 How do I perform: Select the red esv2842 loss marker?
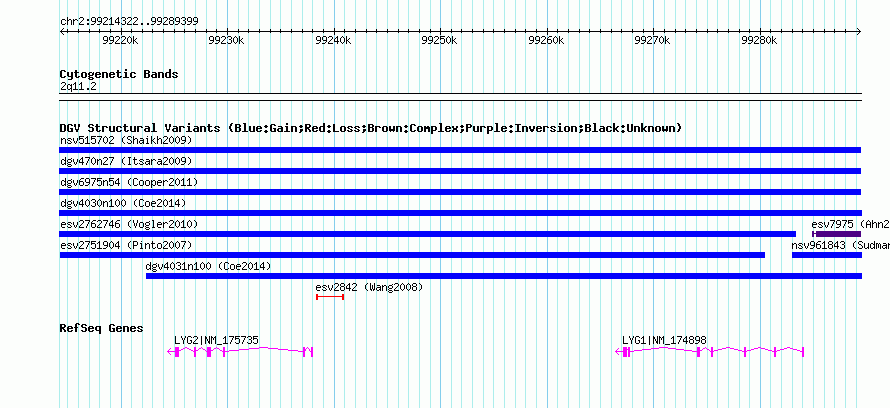pyautogui.click(x=330, y=297)
